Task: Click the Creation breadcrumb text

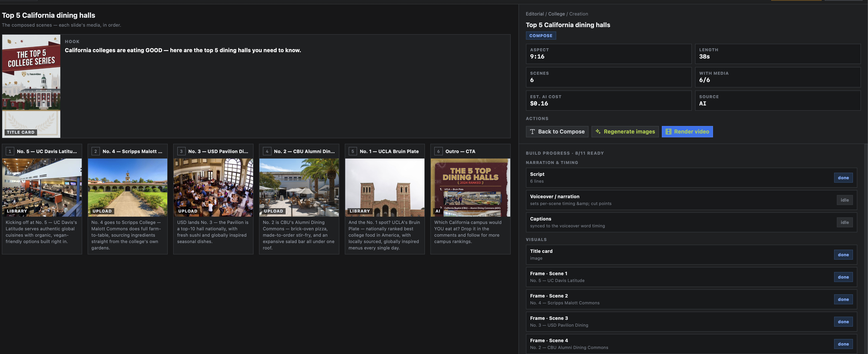Action: (579, 14)
